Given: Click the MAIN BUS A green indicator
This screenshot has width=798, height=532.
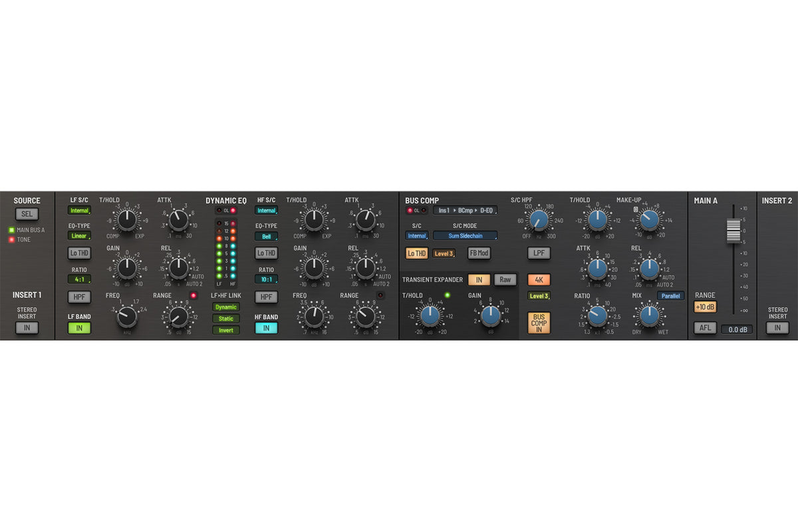Looking at the screenshot, I should [x=11, y=230].
